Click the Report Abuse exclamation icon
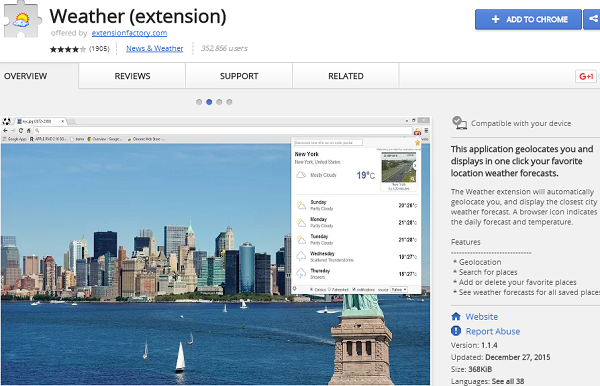600x386 pixels. 456,331
